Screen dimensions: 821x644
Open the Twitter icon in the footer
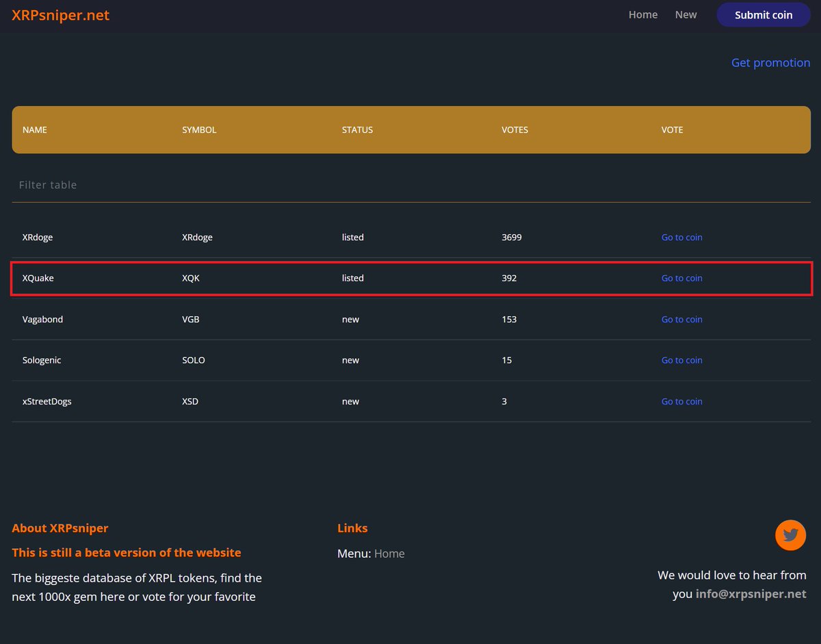point(790,535)
